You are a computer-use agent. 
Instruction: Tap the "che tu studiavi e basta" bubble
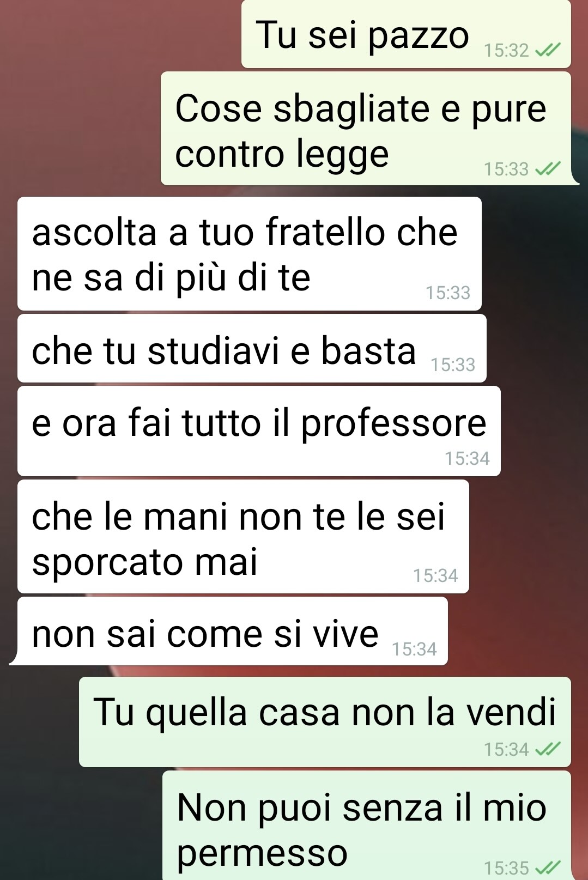click(252, 348)
